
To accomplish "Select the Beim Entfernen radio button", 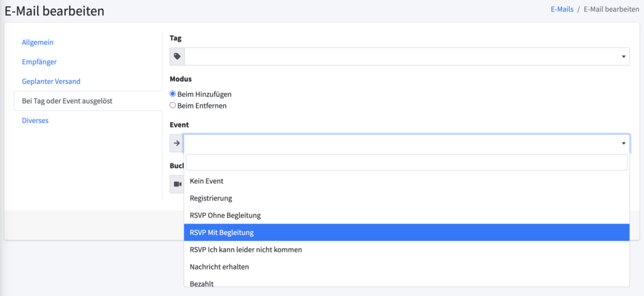I will (x=173, y=106).
